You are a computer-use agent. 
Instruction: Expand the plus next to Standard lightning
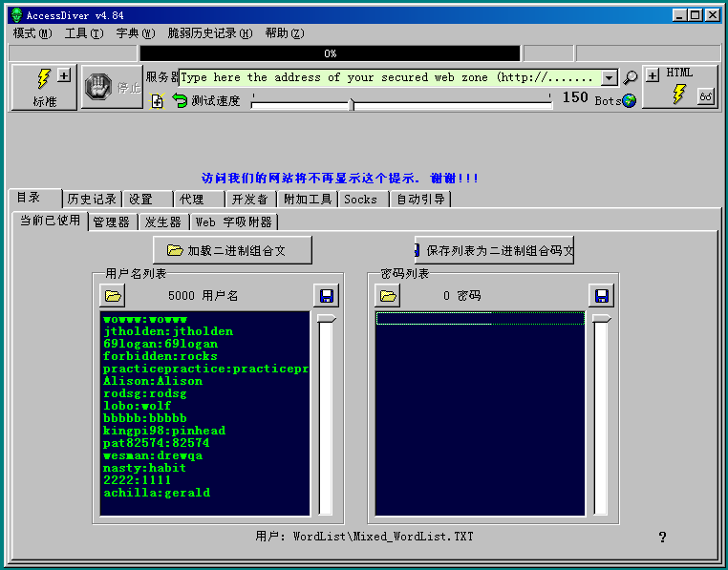click(64, 75)
